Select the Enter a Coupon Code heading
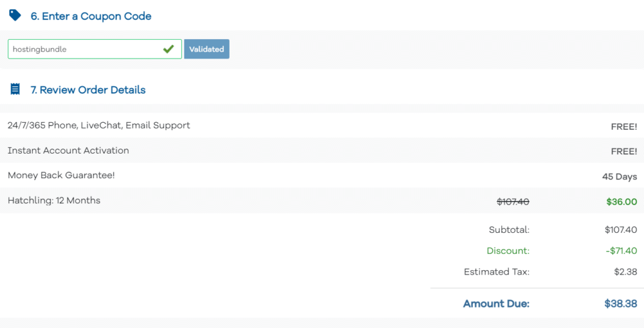Viewport: 644px width, 328px height. point(91,16)
